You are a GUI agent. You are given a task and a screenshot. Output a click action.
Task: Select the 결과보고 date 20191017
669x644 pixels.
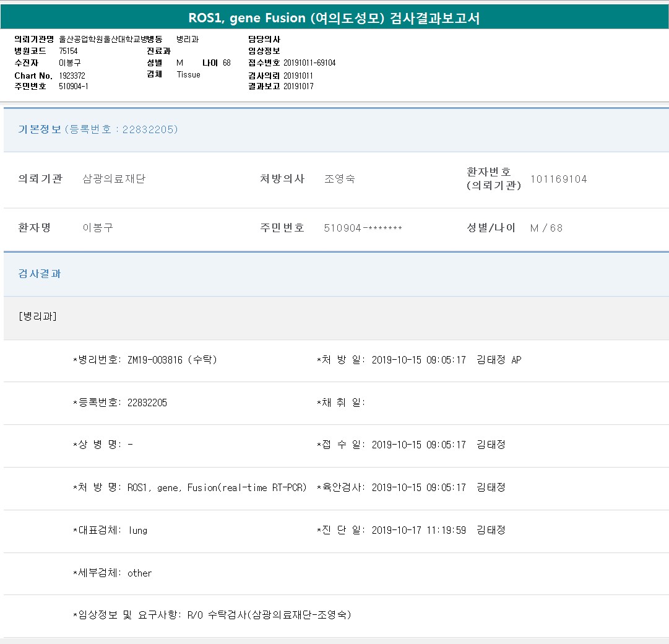(298, 86)
